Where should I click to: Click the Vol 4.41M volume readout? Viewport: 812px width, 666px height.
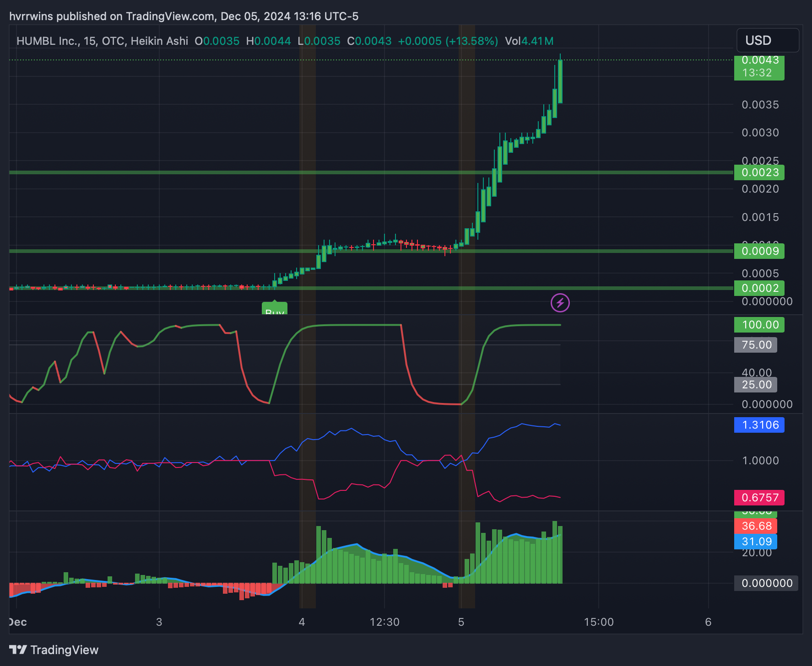[529, 41]
